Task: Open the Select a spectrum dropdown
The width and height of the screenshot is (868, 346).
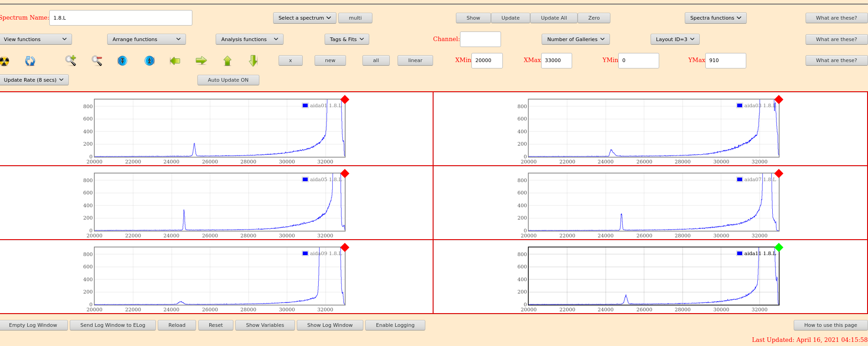Action: pos(305,18)
